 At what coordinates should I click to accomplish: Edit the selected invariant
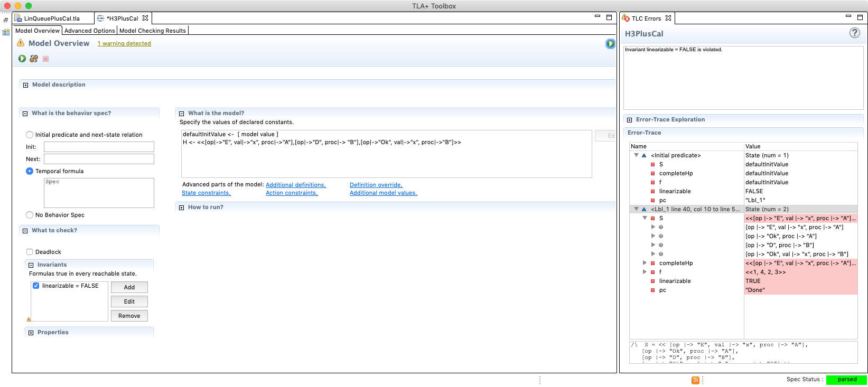tap(129, 301)
